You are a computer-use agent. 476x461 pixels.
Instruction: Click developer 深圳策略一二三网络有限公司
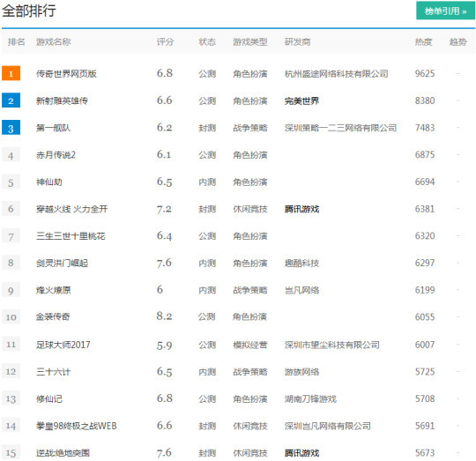point(340,128)
